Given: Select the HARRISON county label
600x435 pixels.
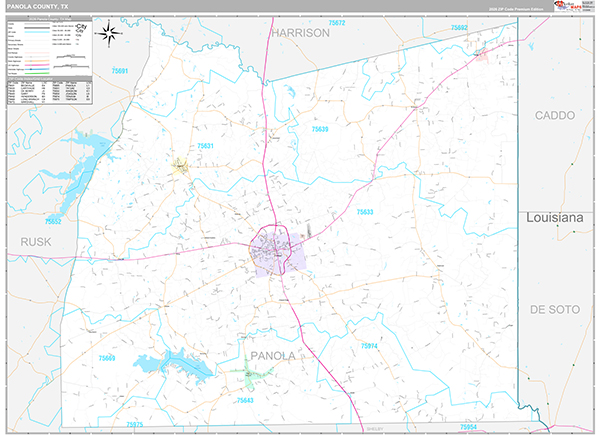Looking at the screenshot, I should coord(299,33).
